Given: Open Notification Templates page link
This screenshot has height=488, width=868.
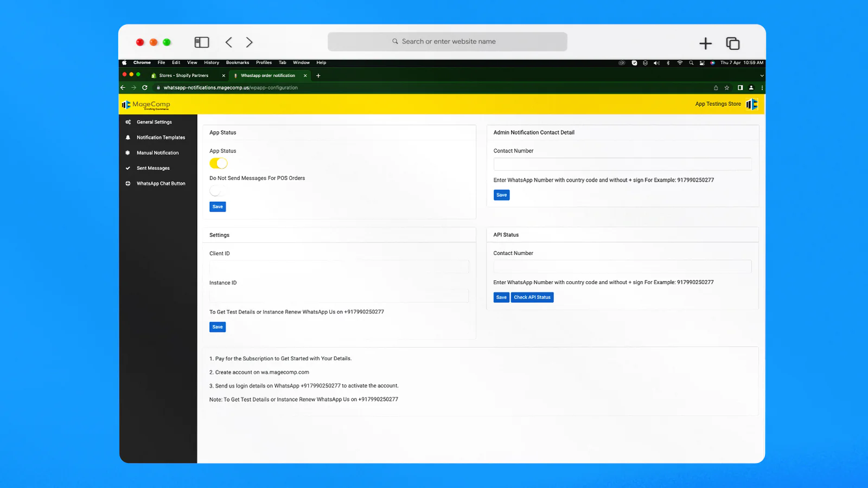Looking at the screenshot, I should point(161,138).
